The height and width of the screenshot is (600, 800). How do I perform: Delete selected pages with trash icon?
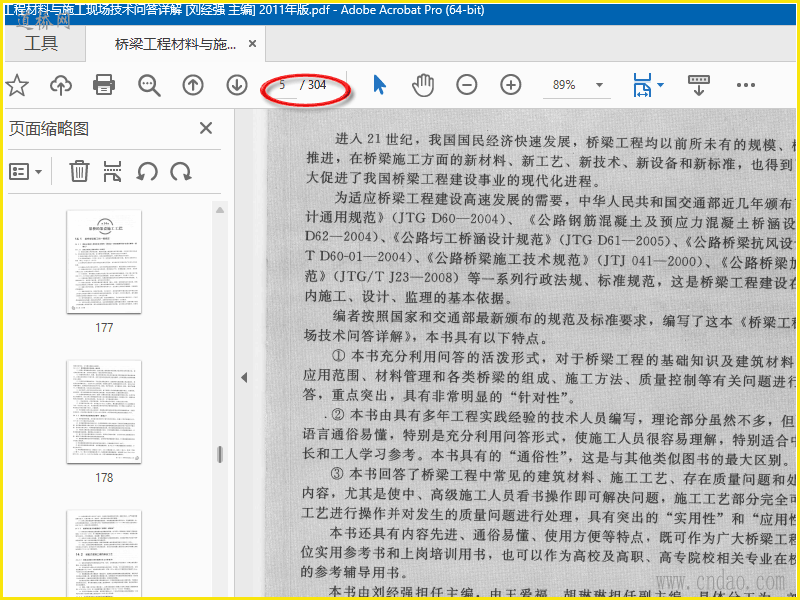(x=79, y=171)
